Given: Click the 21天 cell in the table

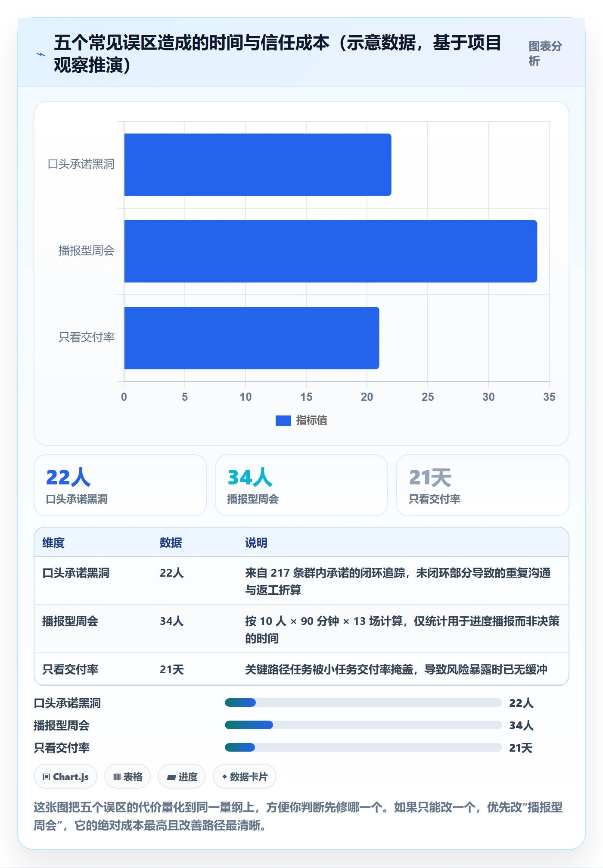Looking at the screenshot, I should [172, 669].
